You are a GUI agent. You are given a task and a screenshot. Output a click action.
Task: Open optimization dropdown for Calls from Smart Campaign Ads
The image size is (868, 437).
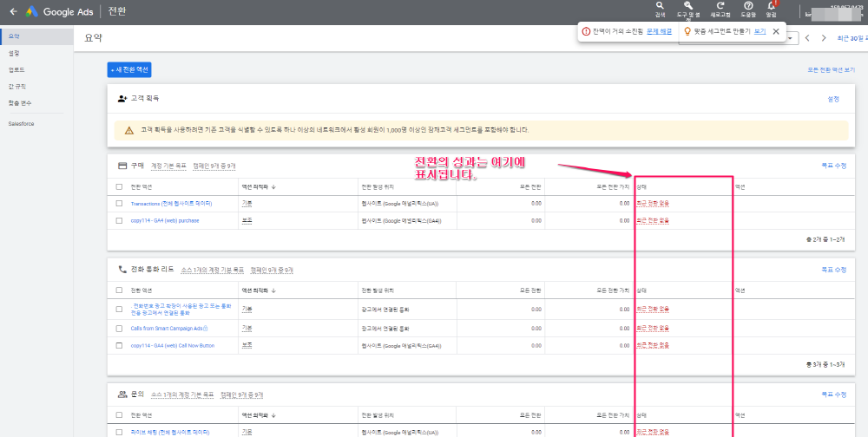pos(247,329)
